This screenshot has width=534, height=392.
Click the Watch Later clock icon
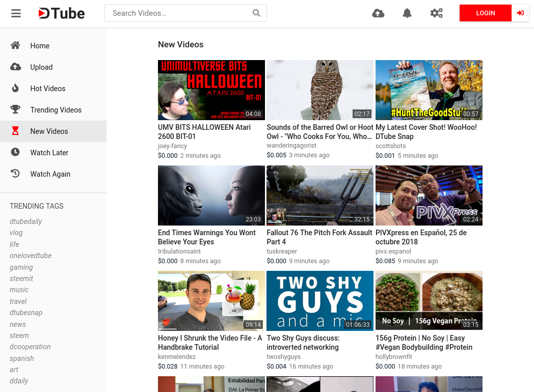tap(15, 152)
